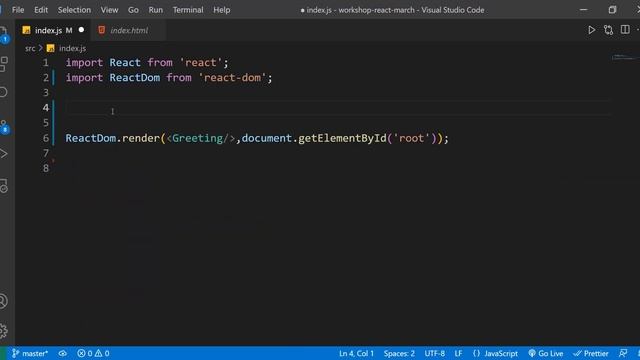Open the Run and Debug view

[x=4, y=154]
